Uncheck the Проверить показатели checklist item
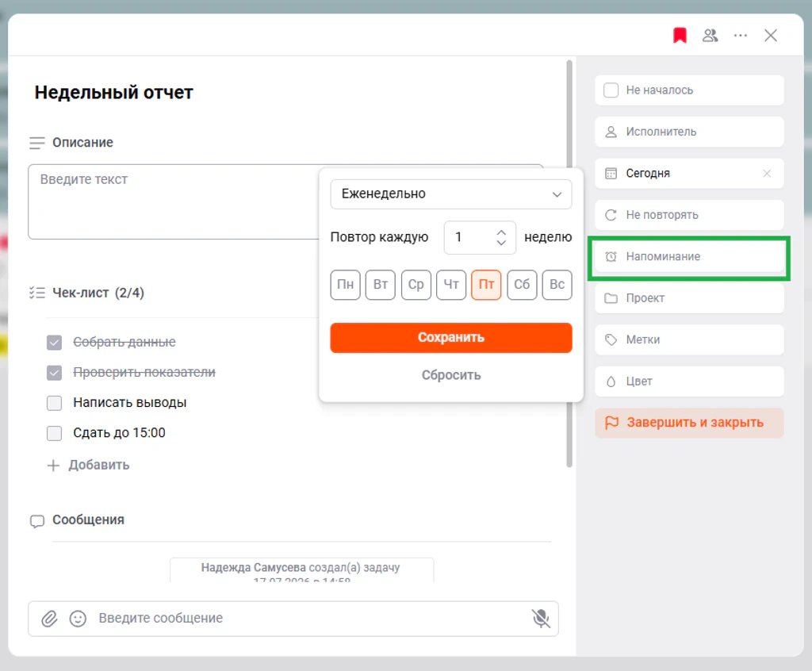 55,373
